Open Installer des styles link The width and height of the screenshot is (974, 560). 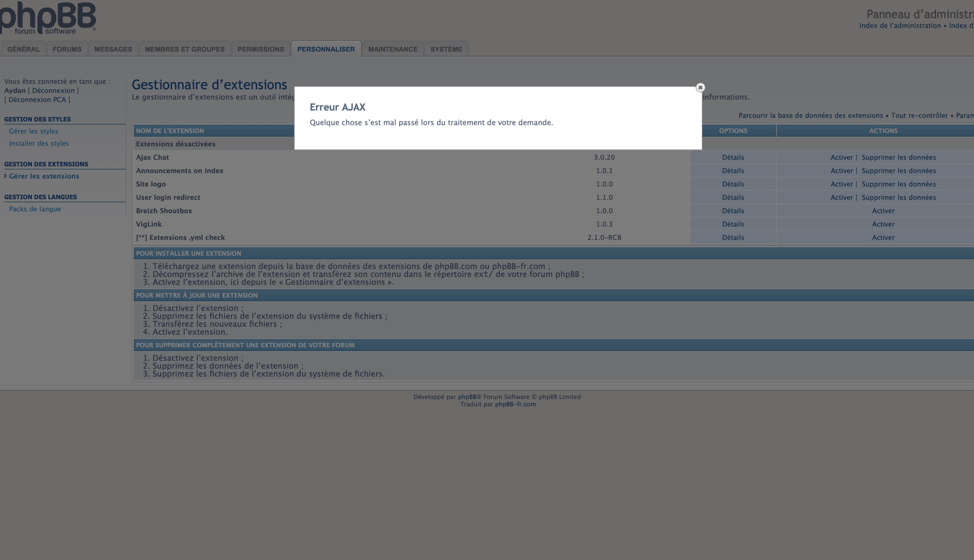click(39, 143)
